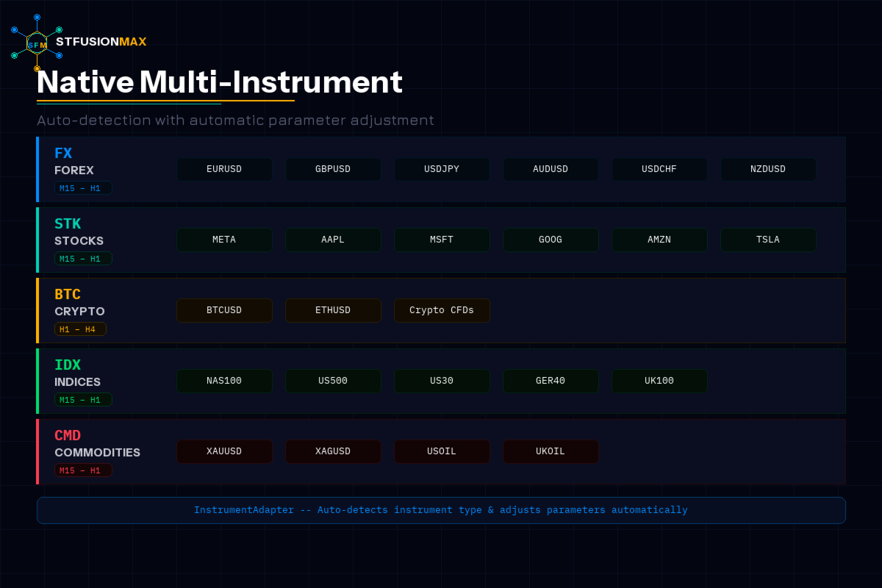Click the Commodities M15 – H1 timeframe badge
882x588 pixels.
pyautogui.click(x=83, y=470)
